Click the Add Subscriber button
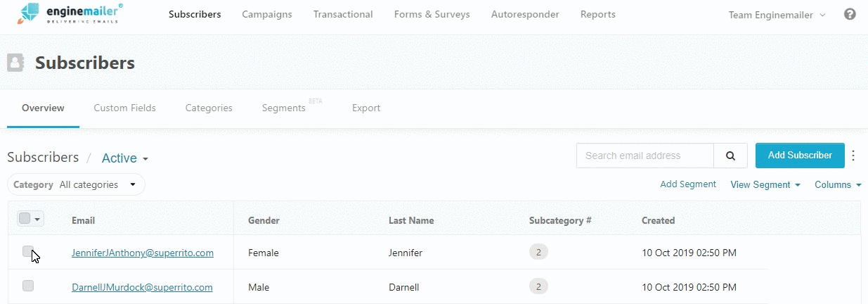The height and width of the screenshot is (304, 868). tap(800, 156)
